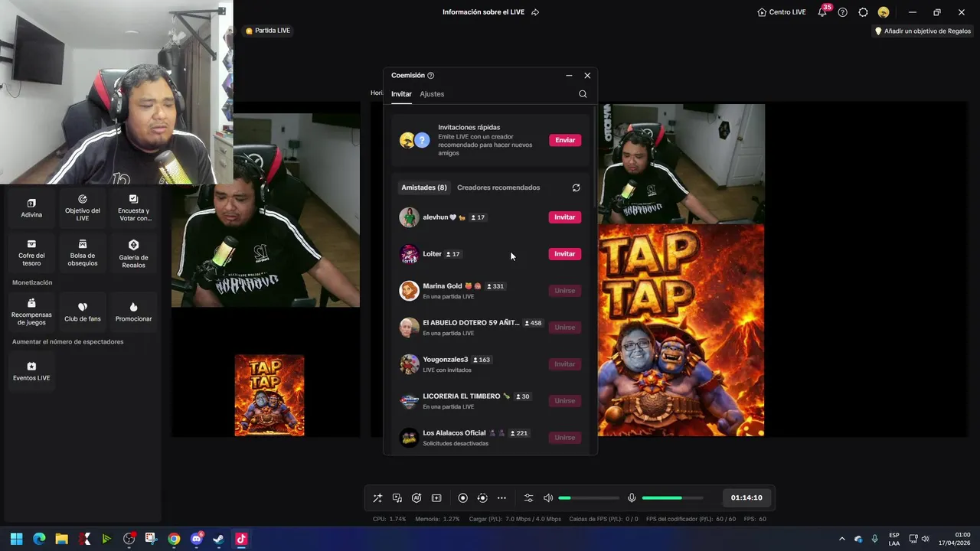Screen dimensions: 980x551
Task: Open Club de fans
Action: click(83, 312)
